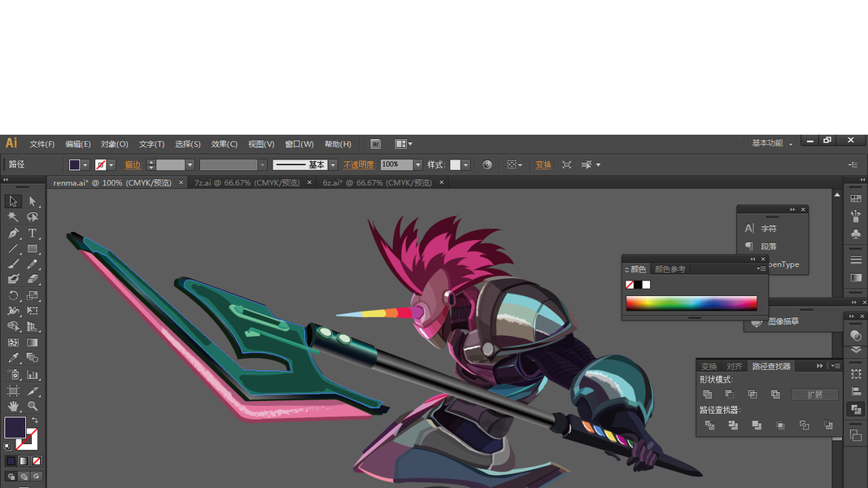
Task: Select the Slice tool
Action: [33, 390]
